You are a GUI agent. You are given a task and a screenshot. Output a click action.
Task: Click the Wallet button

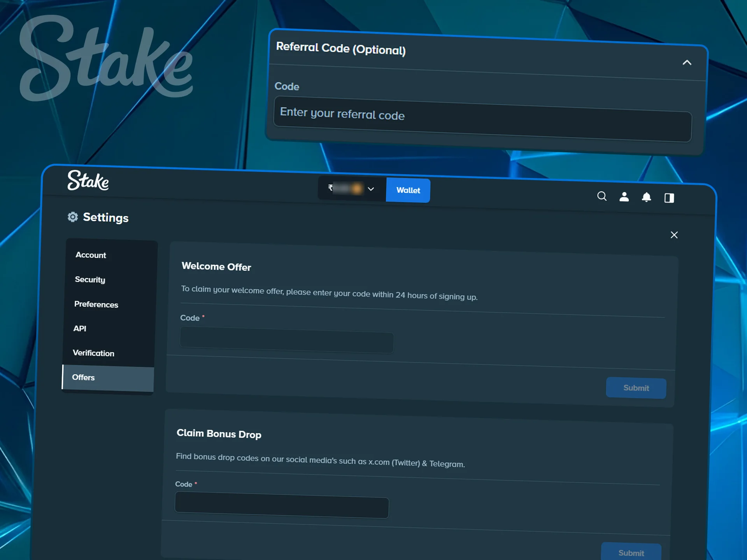click(408, 190)
